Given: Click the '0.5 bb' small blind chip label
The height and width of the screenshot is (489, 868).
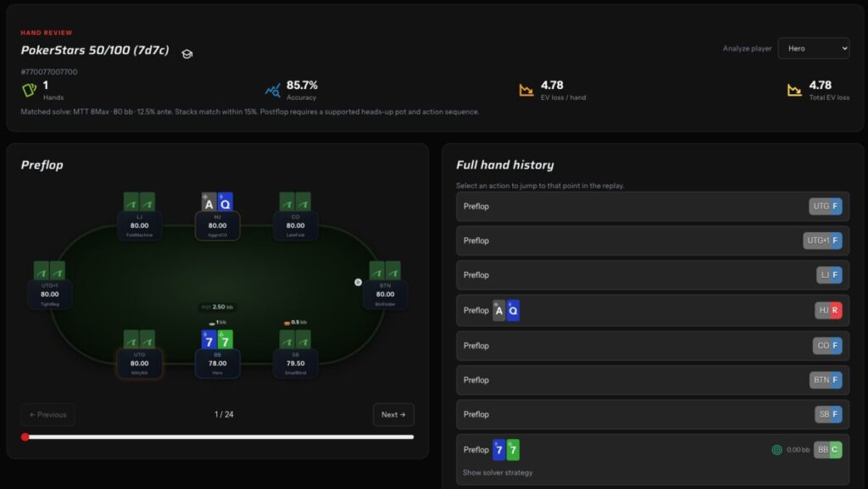Looking at the screenshot, I should coord(295,323).
